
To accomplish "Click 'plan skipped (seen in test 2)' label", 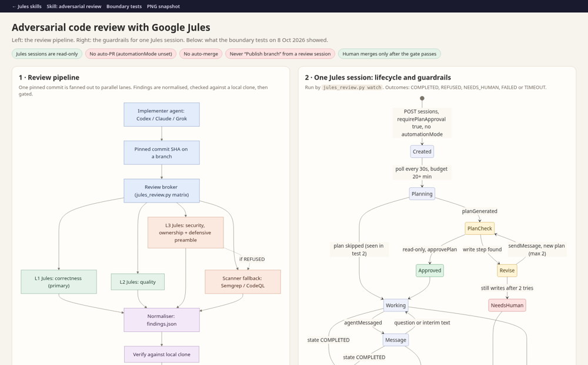I will coord(359,250).
